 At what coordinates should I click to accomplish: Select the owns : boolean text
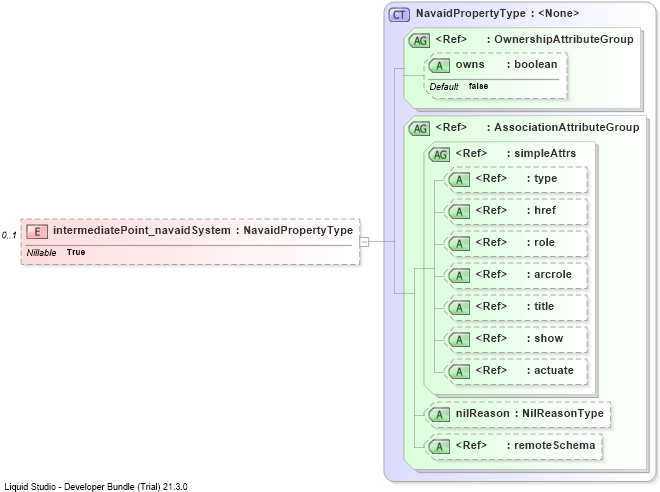pos(506,64)
